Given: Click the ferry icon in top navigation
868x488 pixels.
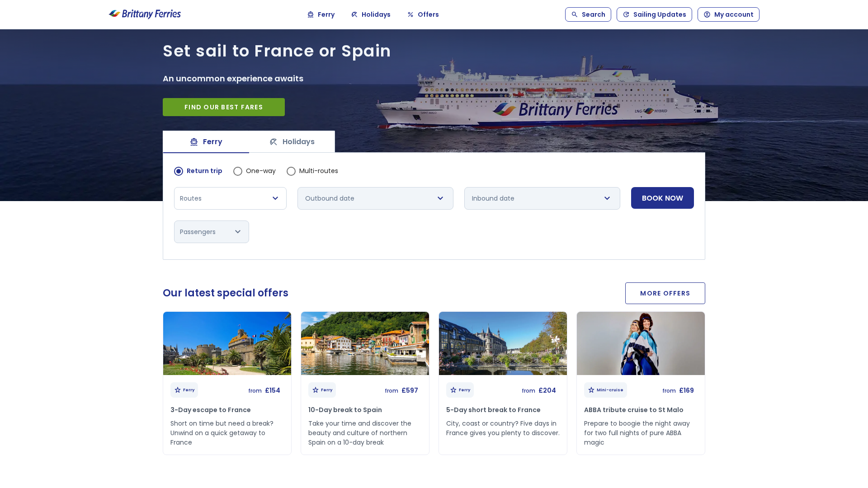Looking at the screenshot, I should (311, 14).
